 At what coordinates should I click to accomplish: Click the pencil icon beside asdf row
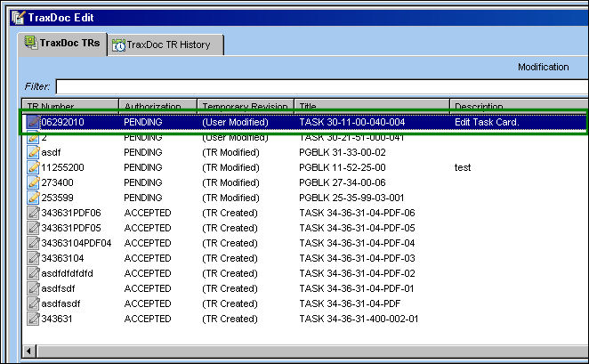(x=33, y=152)
